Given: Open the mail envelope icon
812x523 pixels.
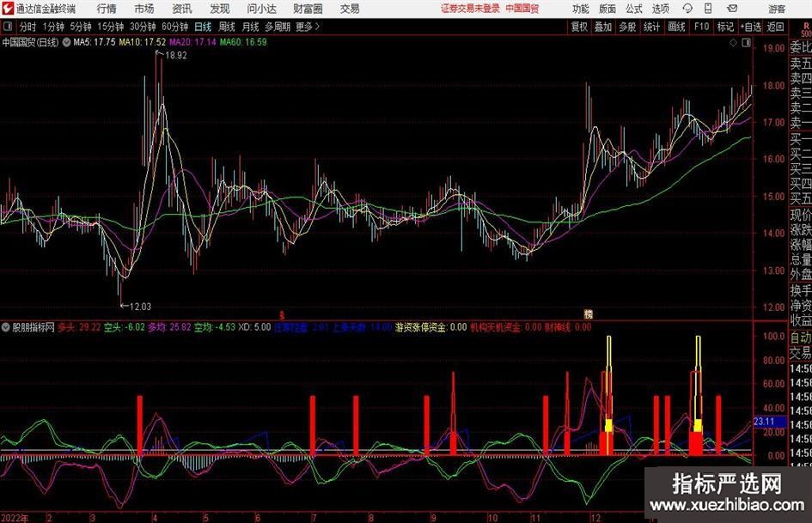Looking at the screenshot, I should tap(732, 9).
